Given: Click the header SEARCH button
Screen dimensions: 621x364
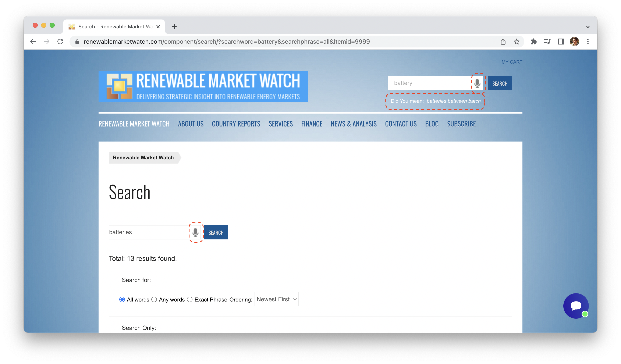Looking at the screenshot, I should 500,83.
